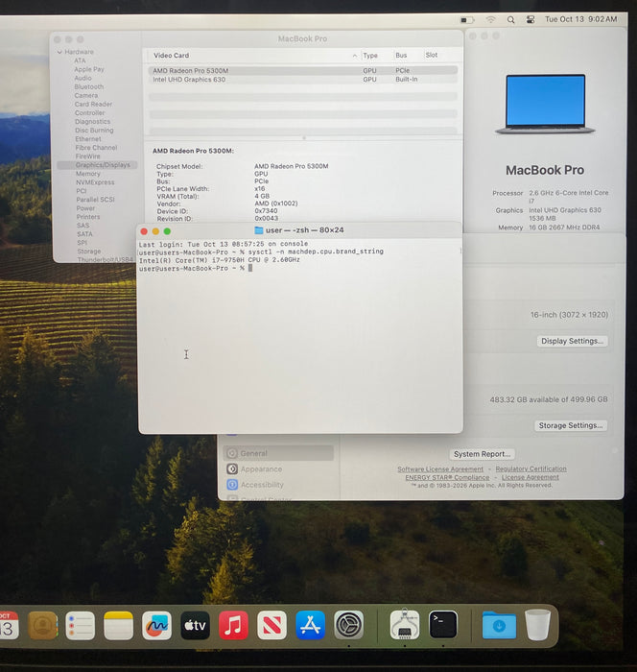Click the System Report... button
Viewport: 637px width, 672px height.
tap(482, 454)
